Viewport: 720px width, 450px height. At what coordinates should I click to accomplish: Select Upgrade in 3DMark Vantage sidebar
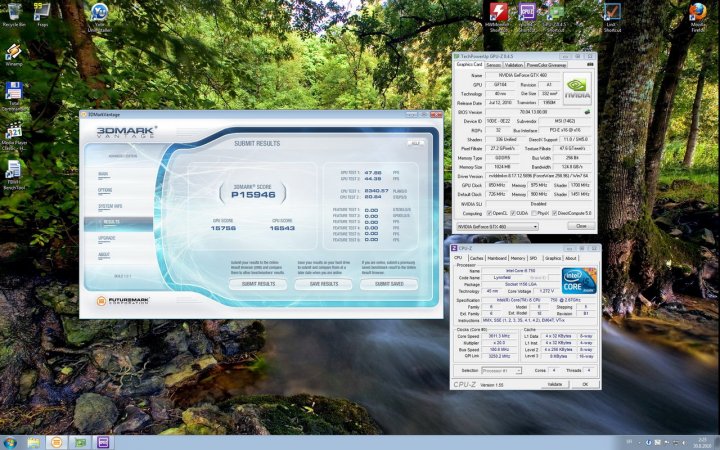(107, 238)
